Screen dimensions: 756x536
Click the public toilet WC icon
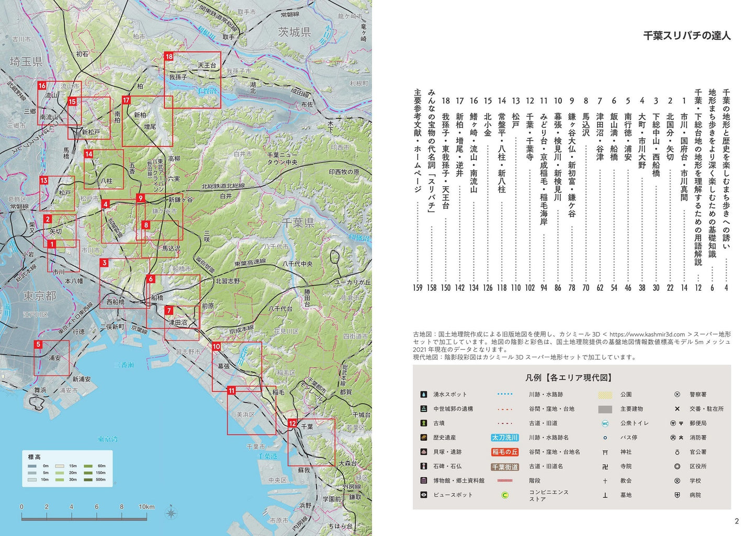tap(605, 423)
